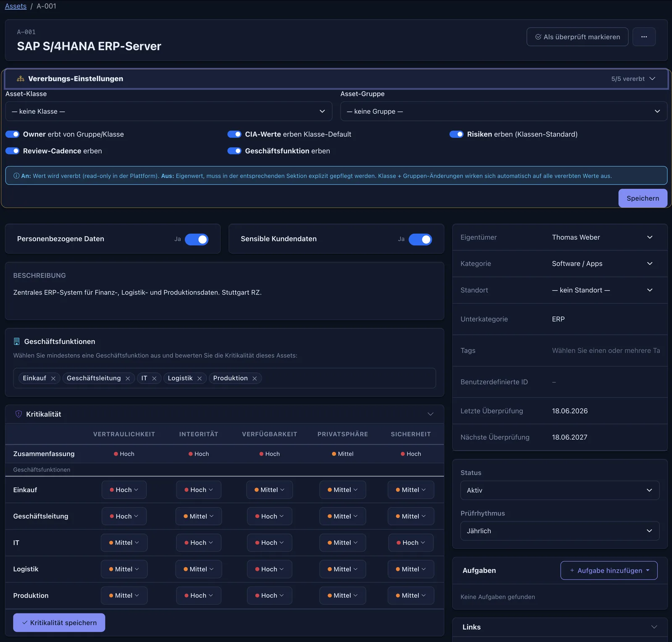Screen dimensions: 672x642
Task: Go to Assets breadcrumb link
Action: [x=16, y=6]
